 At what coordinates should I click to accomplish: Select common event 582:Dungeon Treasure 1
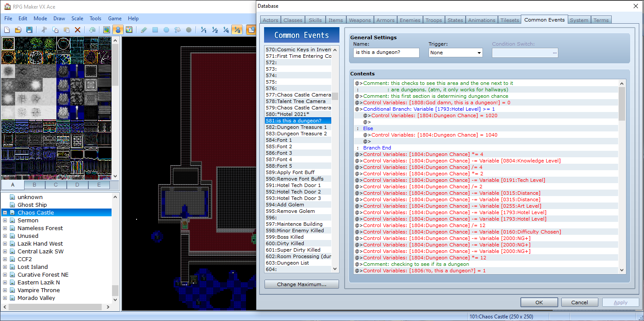298,127
